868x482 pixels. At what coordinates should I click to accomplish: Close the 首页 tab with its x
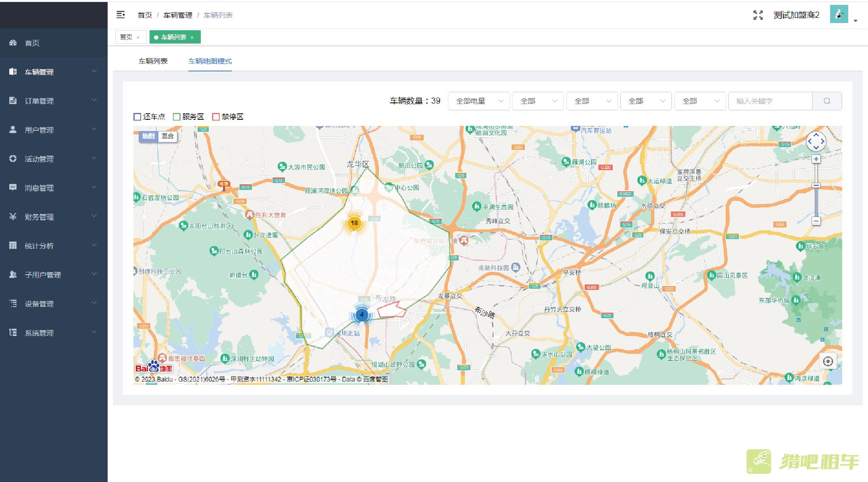[138, 38]
